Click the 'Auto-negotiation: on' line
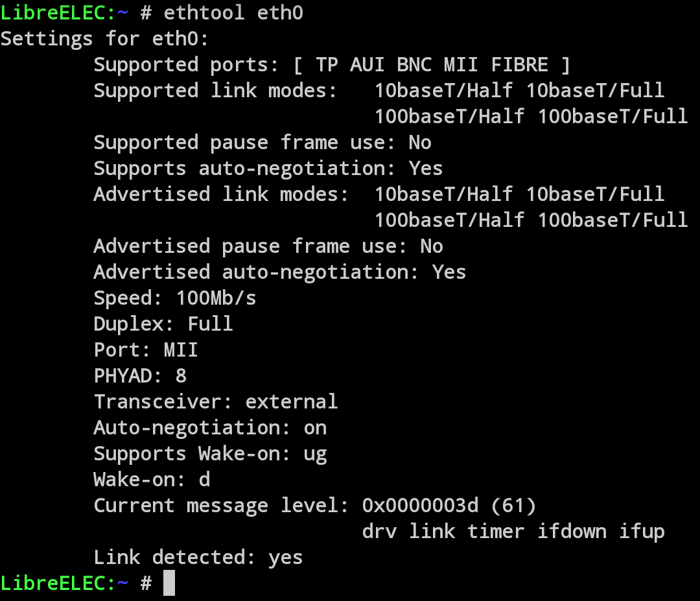Image resolution: width=700 pixels, height=601 pixels. 210,427
